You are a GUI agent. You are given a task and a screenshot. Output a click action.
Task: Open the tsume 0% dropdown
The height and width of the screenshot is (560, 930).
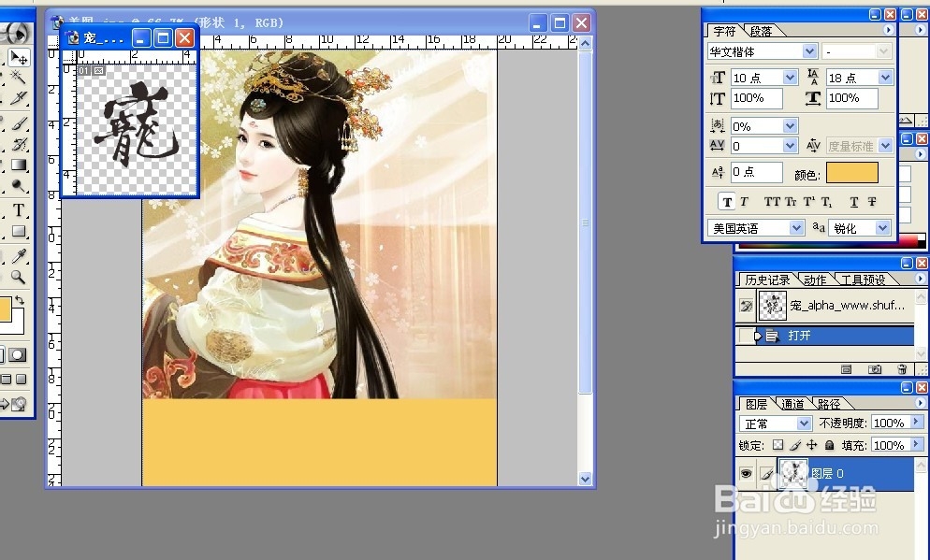click(790, 125)
